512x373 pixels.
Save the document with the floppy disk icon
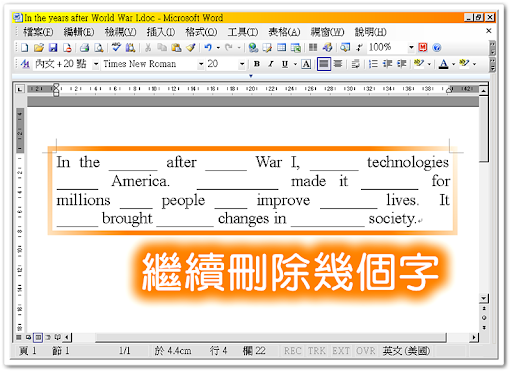[53, 48]
